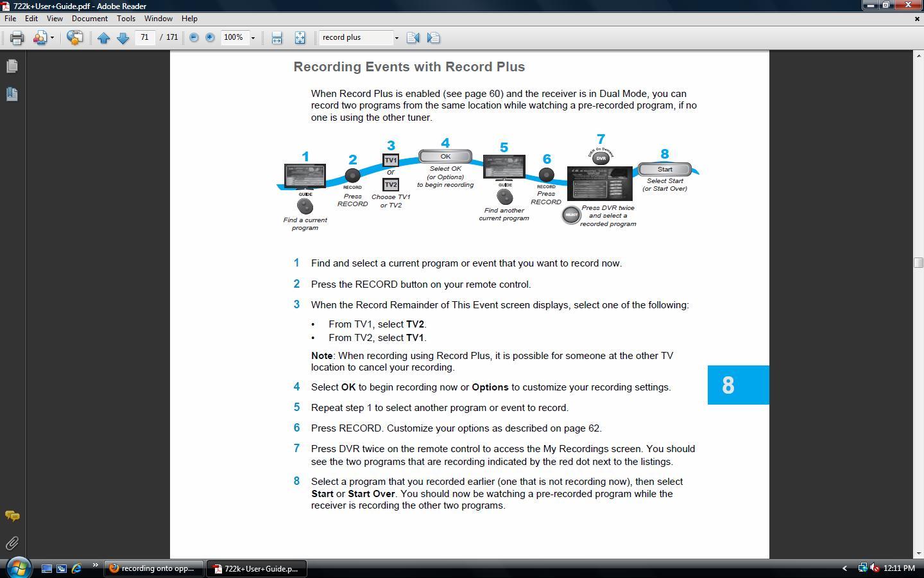The height and width of the screenshot is (578, 924).
Task: Click the Start button graphic in diagram
Action: point(665,170)
